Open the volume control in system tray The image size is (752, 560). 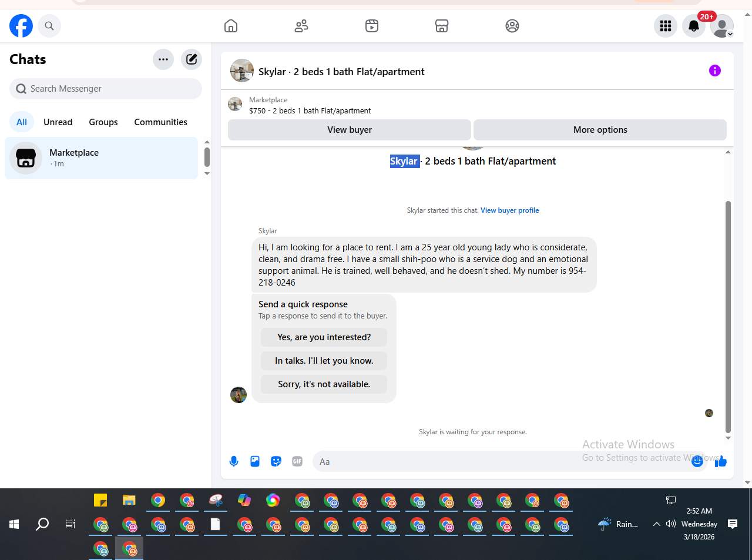[671, 524]
